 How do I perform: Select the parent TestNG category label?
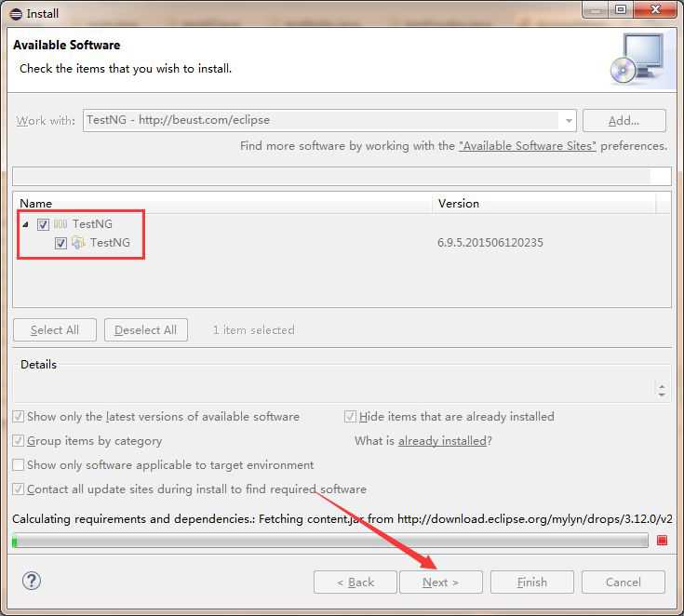pyautogui.click(x=92, y=224)
